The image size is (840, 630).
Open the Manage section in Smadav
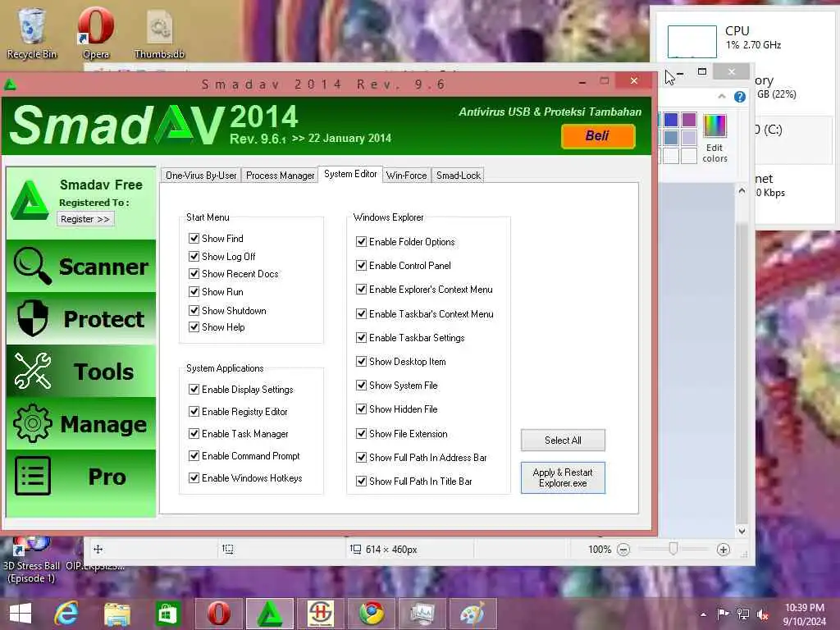coord(81,424)
